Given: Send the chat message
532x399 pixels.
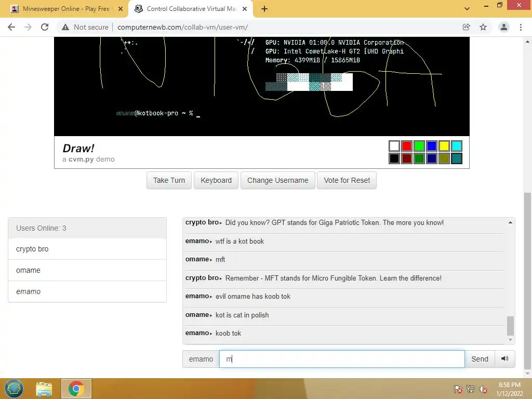Looking at the screenshot, I should (480, 359).
